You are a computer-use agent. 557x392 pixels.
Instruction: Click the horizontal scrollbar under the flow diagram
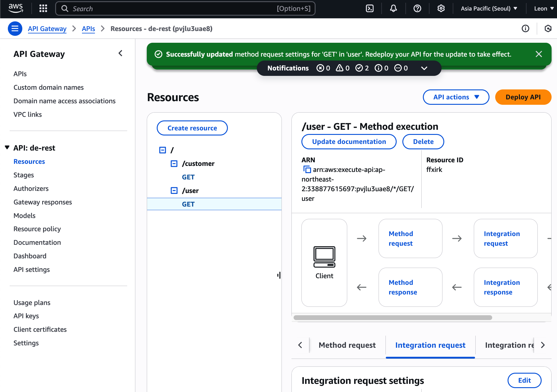tap(393, 318)
